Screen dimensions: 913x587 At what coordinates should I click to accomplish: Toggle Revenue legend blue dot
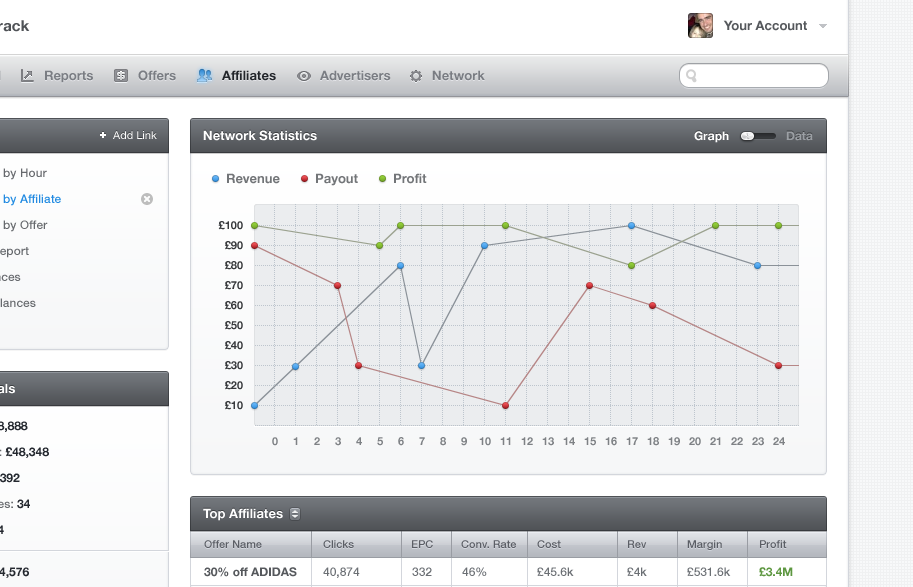(x=215, y=179)
